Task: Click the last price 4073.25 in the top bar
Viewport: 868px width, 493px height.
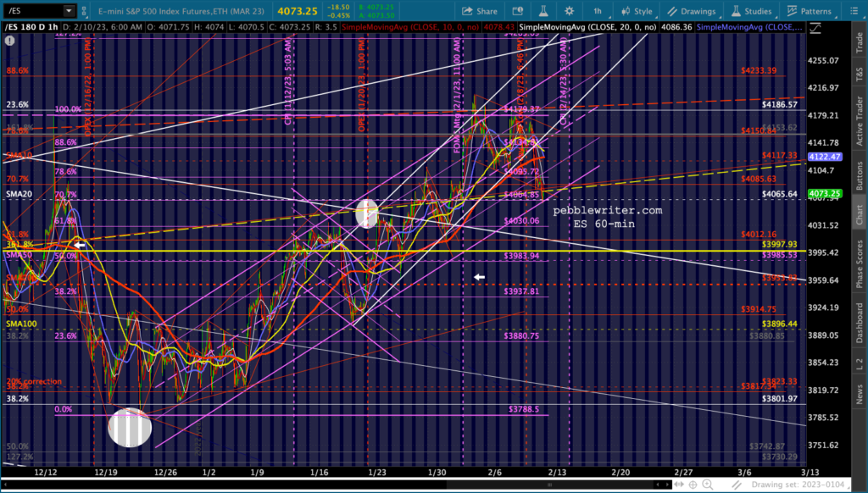Action: click(298, 11)
